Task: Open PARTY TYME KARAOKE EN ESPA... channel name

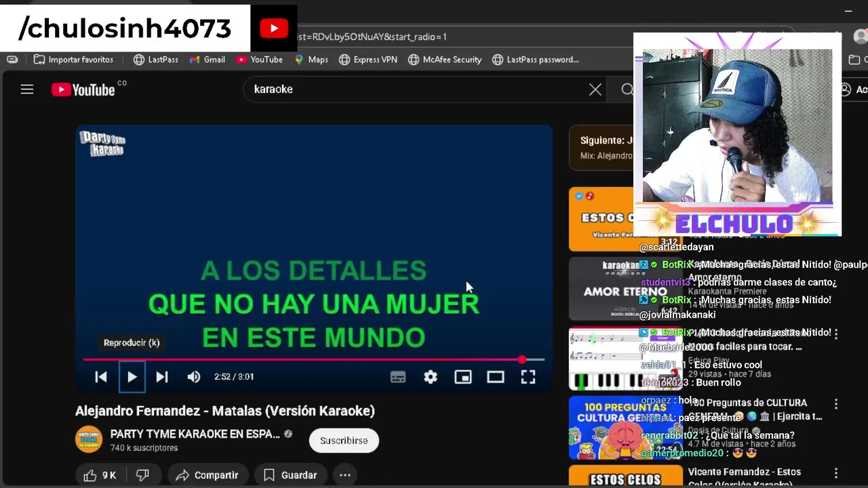Action: click(x=195, y=434)
